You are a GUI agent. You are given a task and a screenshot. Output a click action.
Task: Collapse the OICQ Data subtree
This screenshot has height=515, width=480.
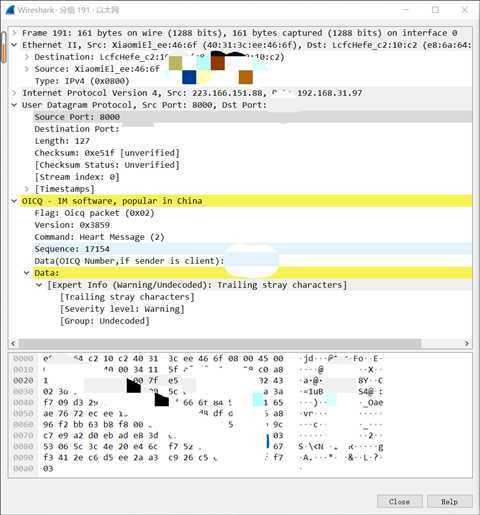(27, 273)
